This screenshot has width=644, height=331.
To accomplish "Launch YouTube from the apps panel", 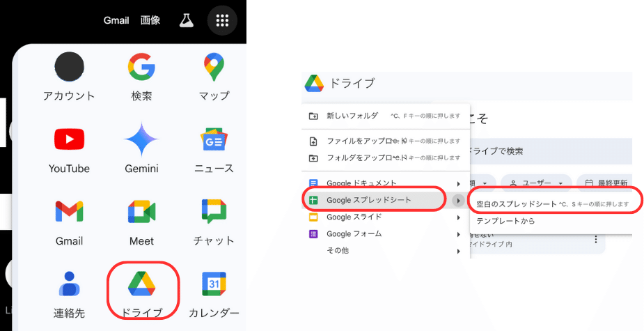I will [69, 150].
